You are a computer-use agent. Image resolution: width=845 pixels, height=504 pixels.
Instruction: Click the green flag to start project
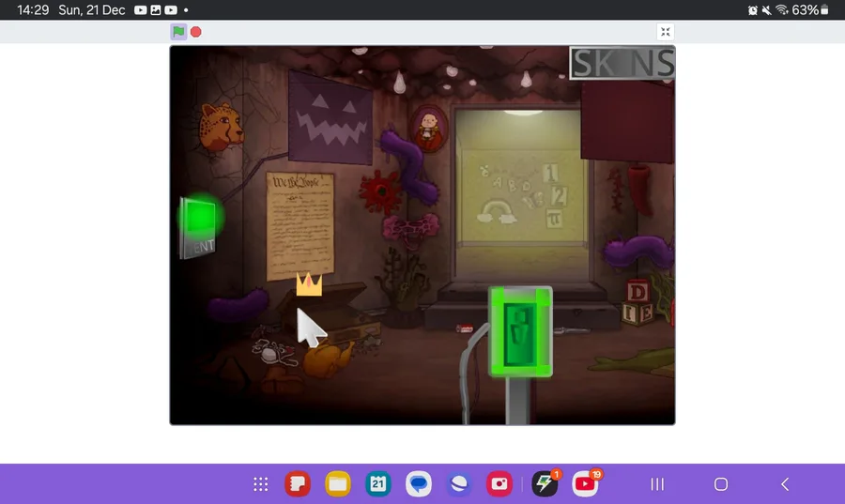[x=178, y=32]
